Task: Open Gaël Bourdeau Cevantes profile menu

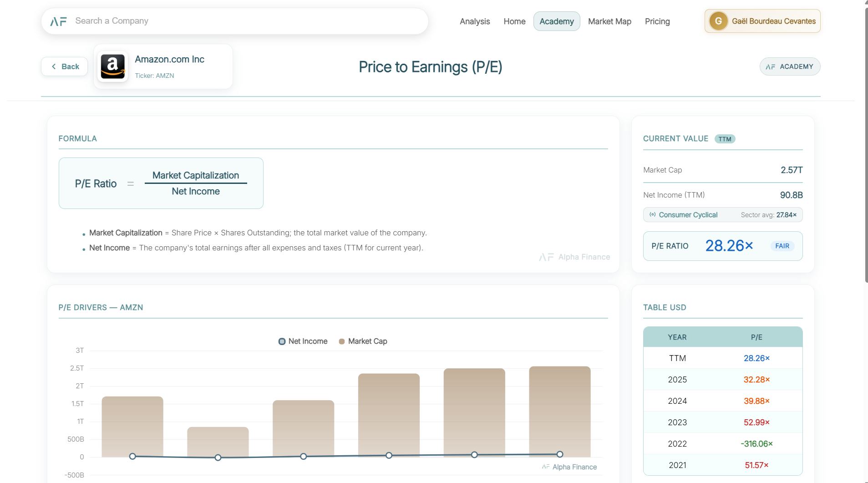Action: coord(762,21)
